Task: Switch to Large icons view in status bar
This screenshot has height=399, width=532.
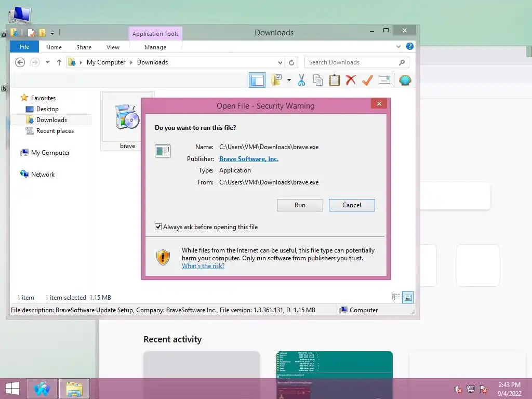Action: (x=408, y=297)
